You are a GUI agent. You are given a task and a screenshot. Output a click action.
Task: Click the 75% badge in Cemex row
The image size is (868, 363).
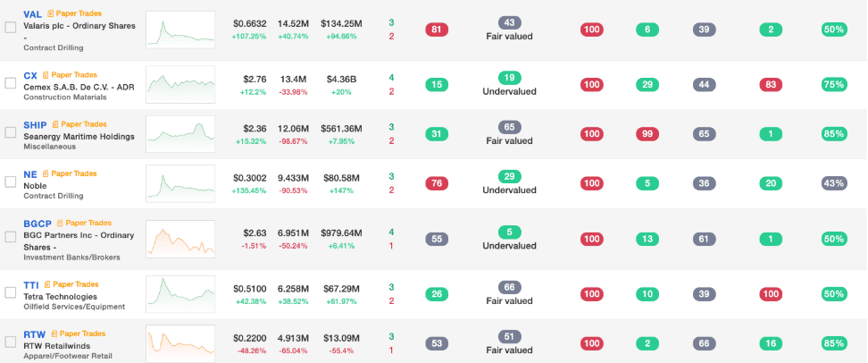834,84
